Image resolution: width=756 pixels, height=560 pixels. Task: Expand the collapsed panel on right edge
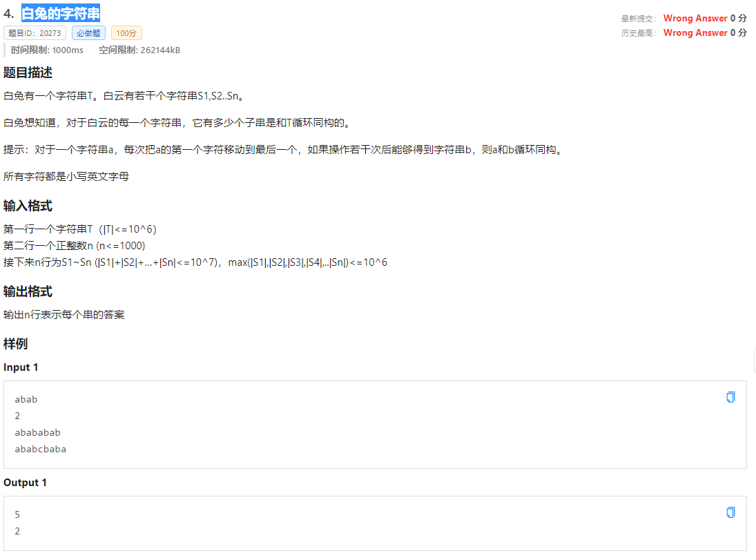pyautogui.click(x=753, y=360)
